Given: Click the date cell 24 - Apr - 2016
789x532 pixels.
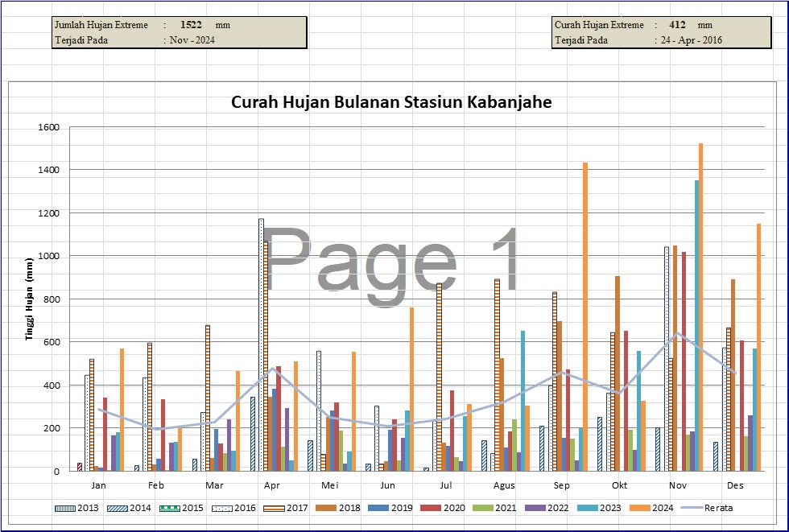Looking at the screenshot, I should [x=690, y=39].
